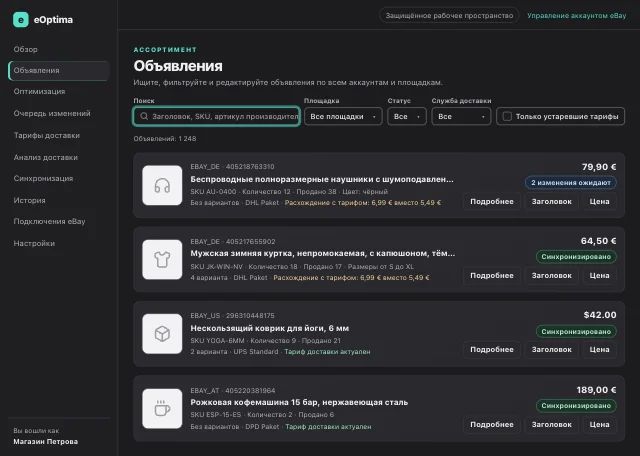640x456 pixels.
Task: Click tariff mismatch warning on winter jacket listing
Action: [x=351, y=278]
